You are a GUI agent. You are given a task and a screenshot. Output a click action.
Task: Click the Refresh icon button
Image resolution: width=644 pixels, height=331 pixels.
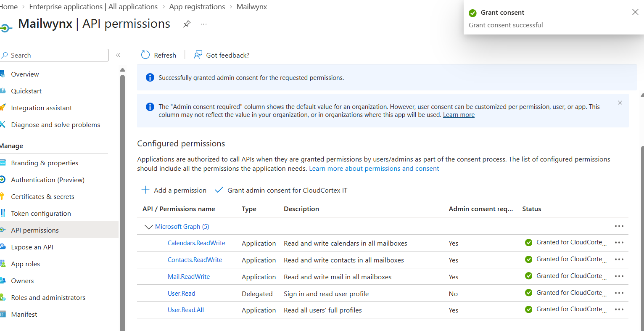[145, 55]
